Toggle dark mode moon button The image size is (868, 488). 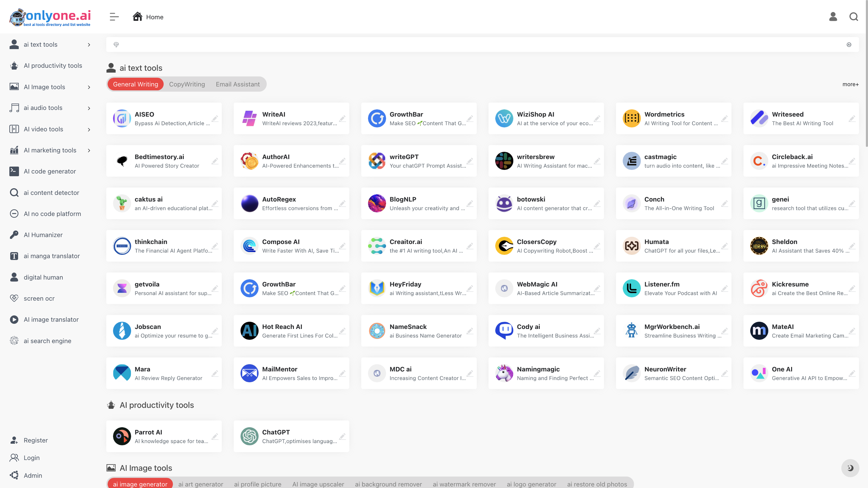(x=850, y=468)
